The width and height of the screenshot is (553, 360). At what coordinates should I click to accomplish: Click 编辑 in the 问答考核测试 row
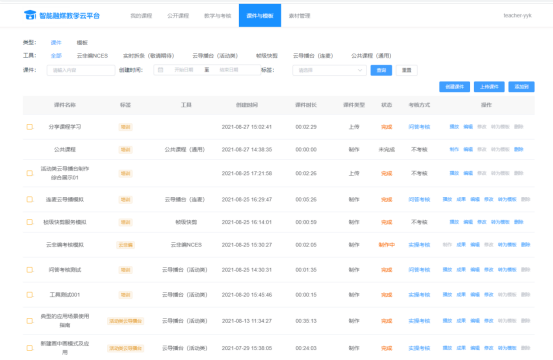(475, 269)
